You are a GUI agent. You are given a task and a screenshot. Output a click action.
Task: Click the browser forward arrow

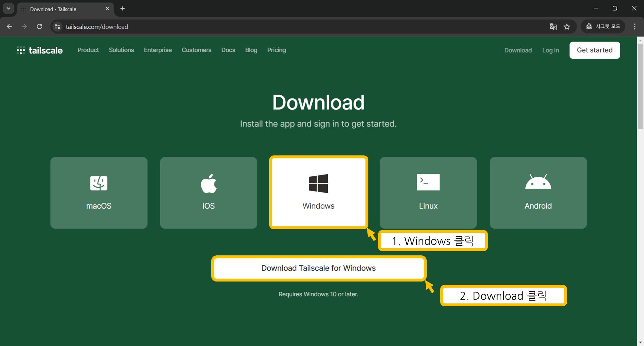(x=24, y=26)
